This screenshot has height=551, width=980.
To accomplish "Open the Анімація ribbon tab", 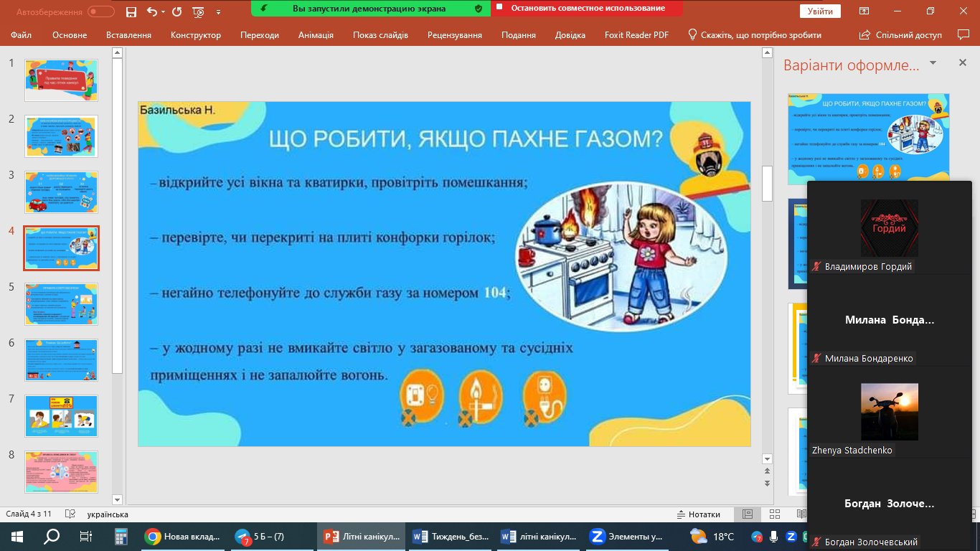I will point(316,35).
